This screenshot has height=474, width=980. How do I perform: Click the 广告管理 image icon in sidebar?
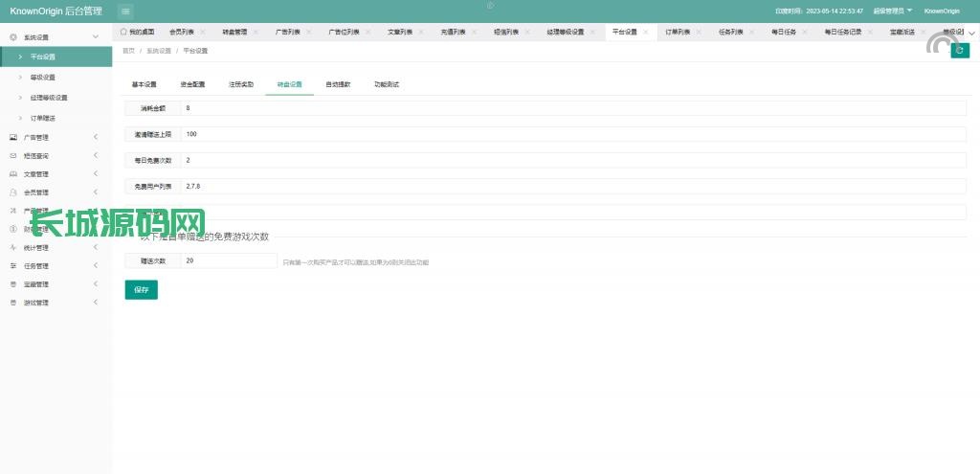pyautogui.click(x=13, y=138)
